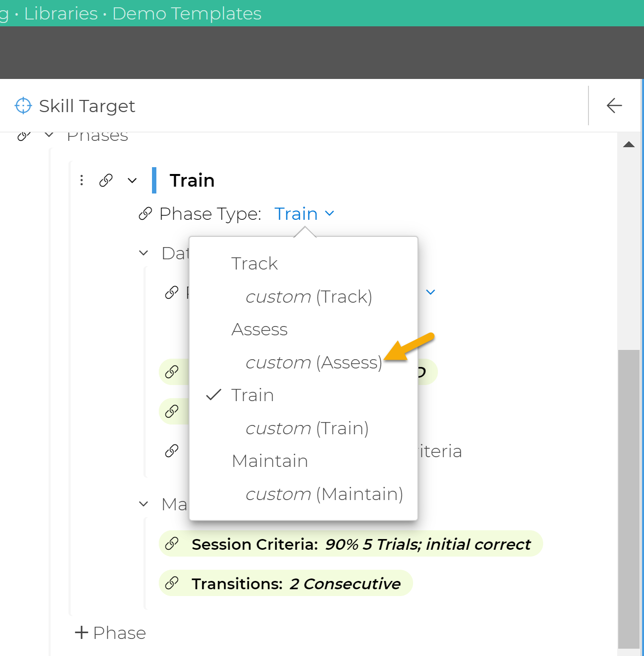Choose custom (Maintain) option
The width and height of the screenshot is (644, 656).
pyautogui.click(x=324, y=494)
